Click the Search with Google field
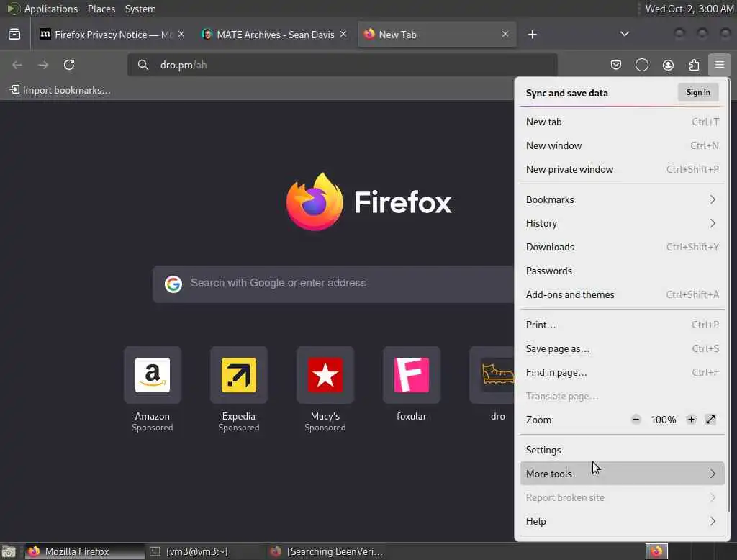This screenshot has height=560, width=737. 334,284
